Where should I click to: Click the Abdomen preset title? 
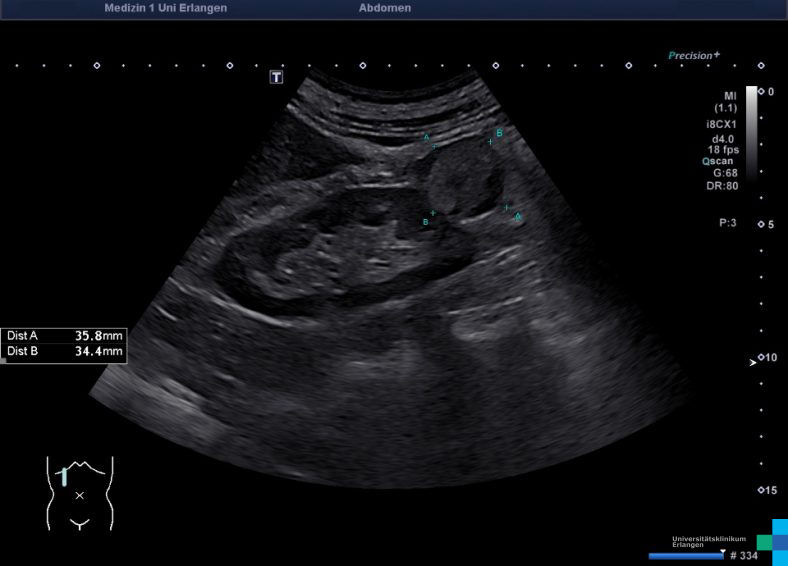384,8
